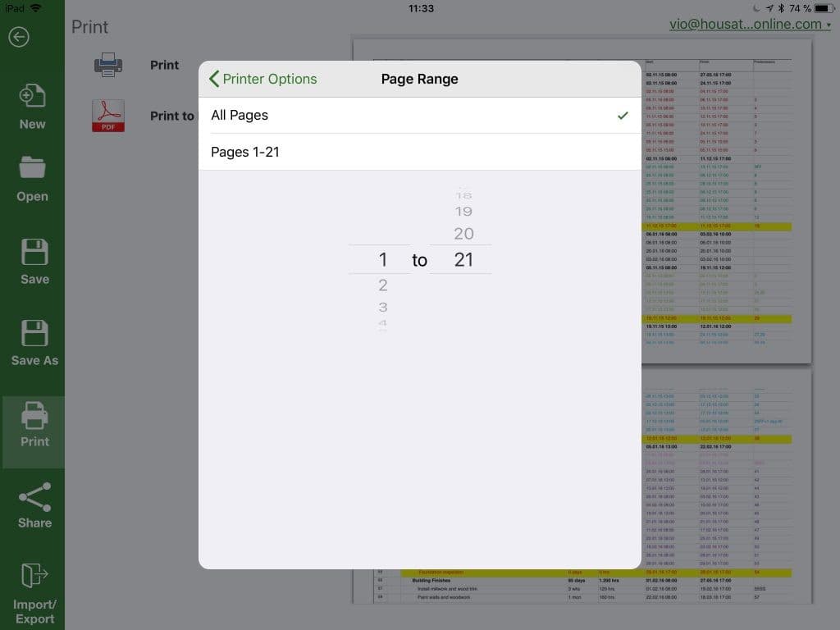
Task: Go back to Printer Options
Action: point(263,79)
